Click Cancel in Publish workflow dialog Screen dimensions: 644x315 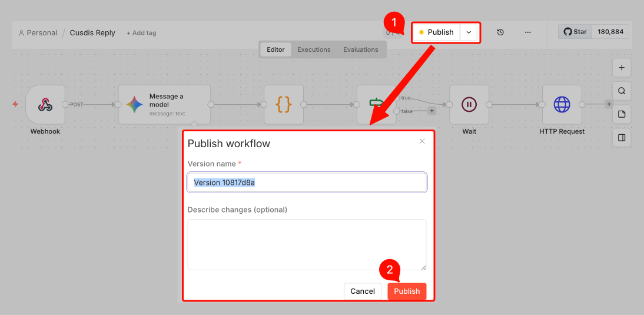363,291
